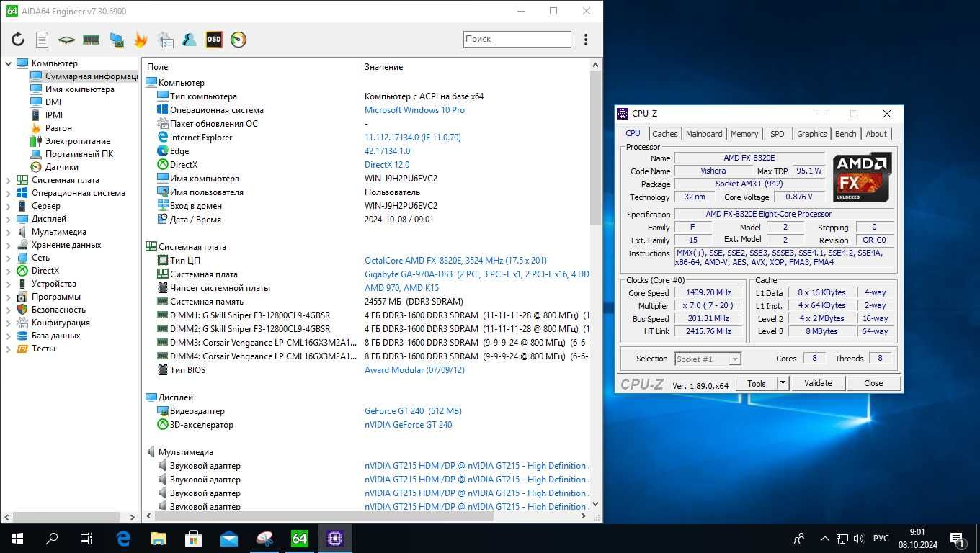Screen dimensions: 980x553
Task: Open the OSD panel icon
Action: 214,40
